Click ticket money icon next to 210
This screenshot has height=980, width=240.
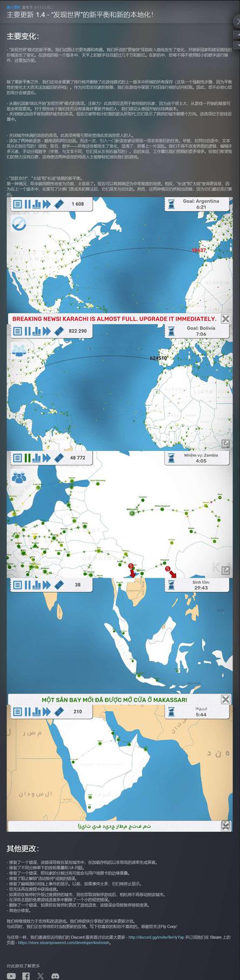[59, 711]
